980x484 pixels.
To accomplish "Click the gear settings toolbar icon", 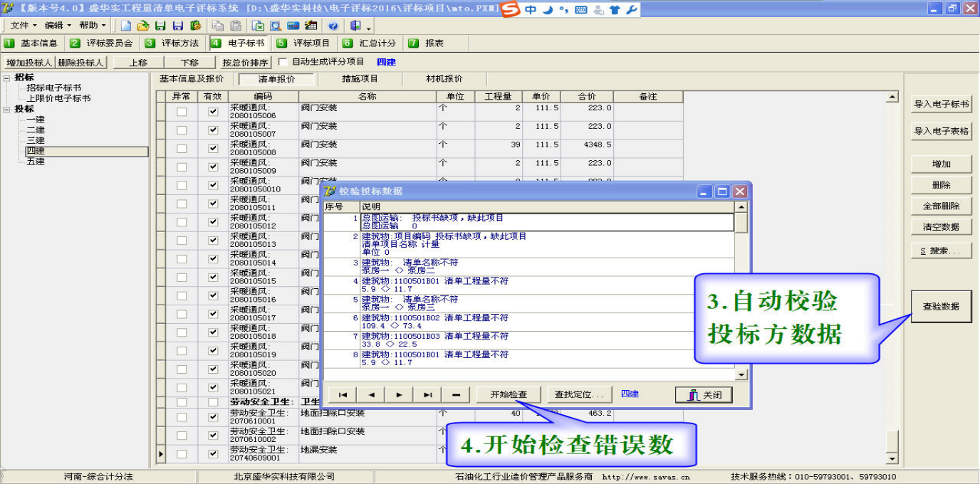I will 195,26.
